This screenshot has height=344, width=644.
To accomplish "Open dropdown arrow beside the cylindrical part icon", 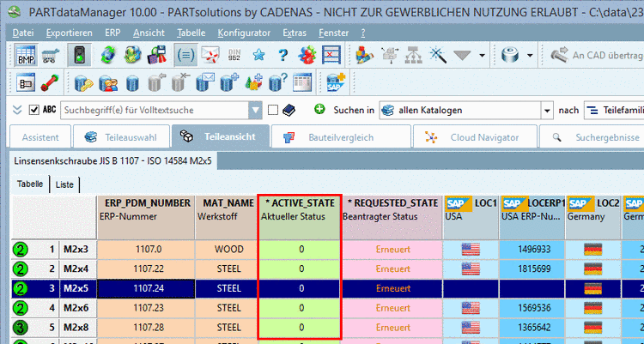I will 530,55.
